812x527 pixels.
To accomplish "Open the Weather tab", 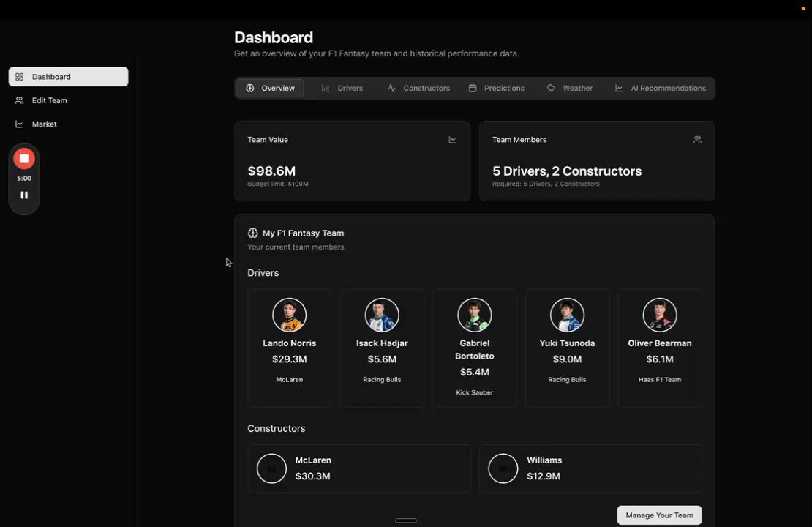I will click(570, 88).
